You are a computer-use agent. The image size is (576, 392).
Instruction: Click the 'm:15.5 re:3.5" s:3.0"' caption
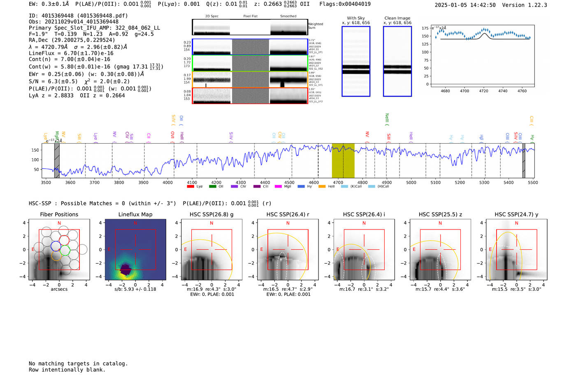(x=516, y=289)
